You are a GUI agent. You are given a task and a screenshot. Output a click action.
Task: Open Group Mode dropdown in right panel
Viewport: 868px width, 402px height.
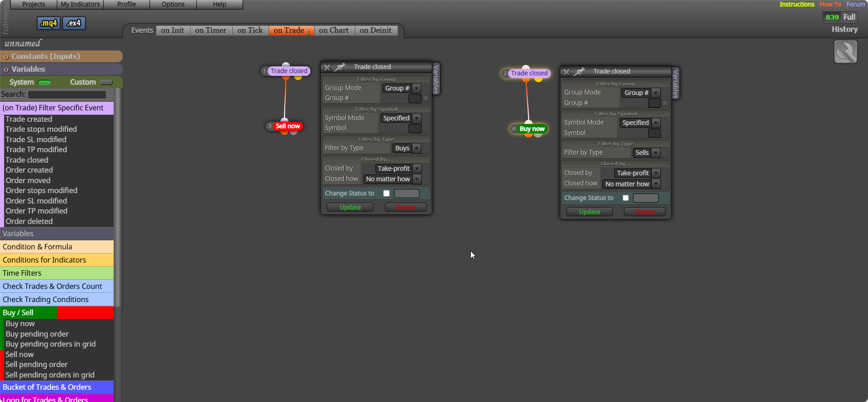coord(641,93)
